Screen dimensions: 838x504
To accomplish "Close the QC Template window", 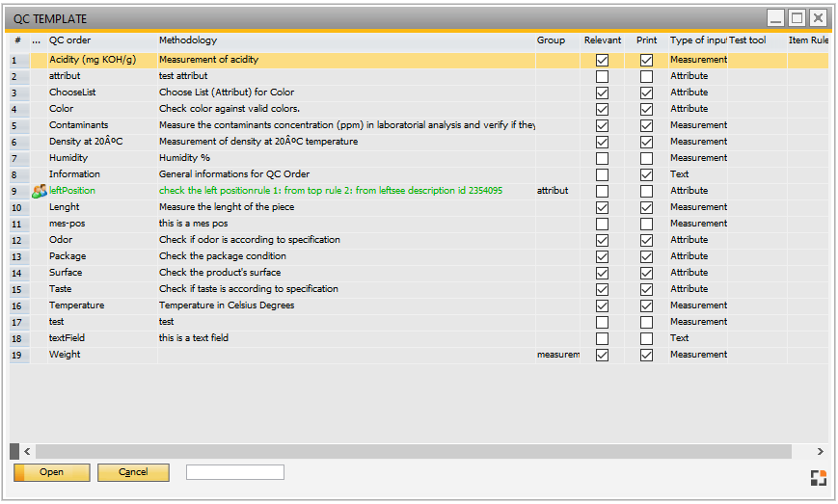I will coord(818,17).
